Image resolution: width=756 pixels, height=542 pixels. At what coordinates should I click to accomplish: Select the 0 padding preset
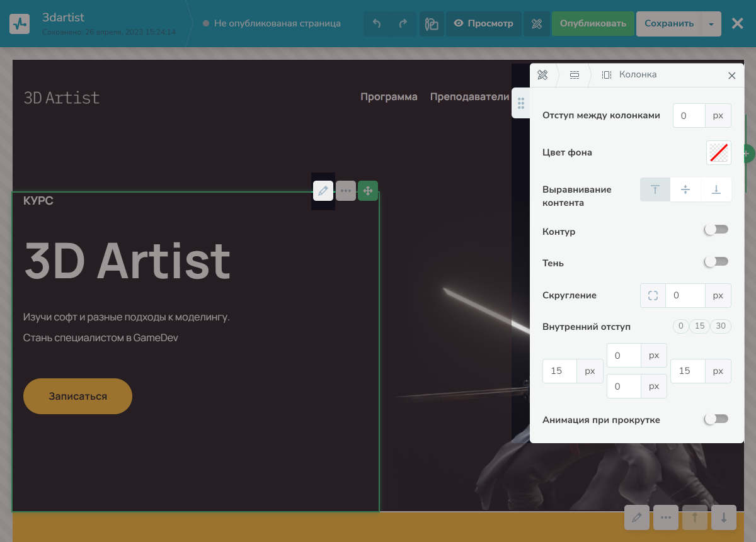pos(680,326)
